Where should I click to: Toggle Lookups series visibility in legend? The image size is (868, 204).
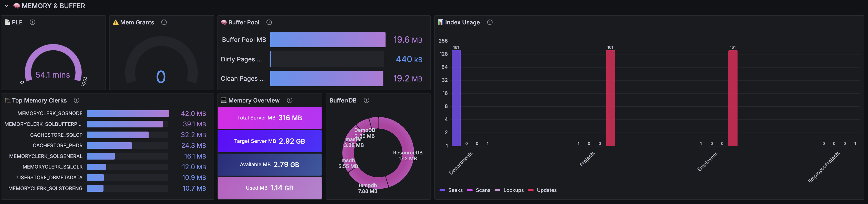click(509, 190)
